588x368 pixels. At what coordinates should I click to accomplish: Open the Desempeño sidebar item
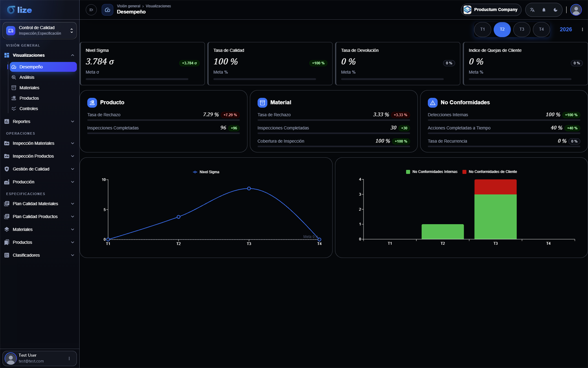pos(43,67)
